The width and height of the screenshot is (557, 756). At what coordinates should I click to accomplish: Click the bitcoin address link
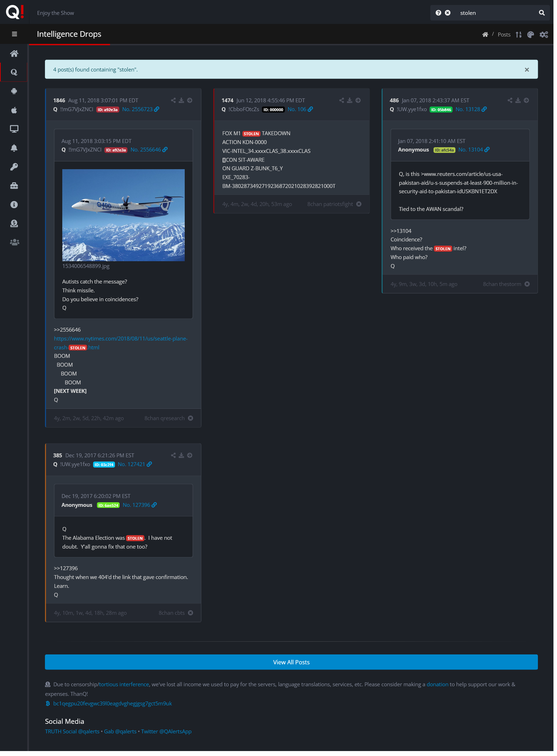[113, 704]
